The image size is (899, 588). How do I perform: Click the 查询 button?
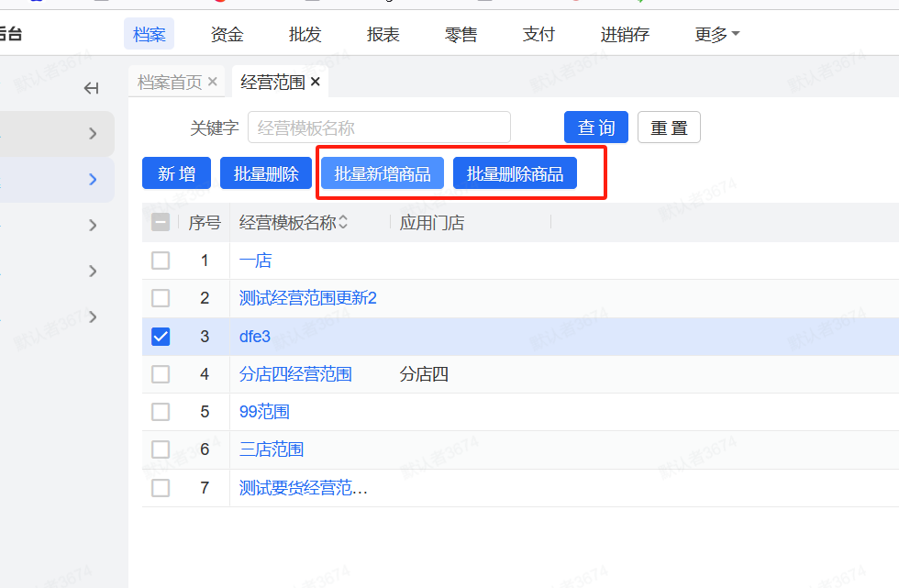[x=596, y=128]
